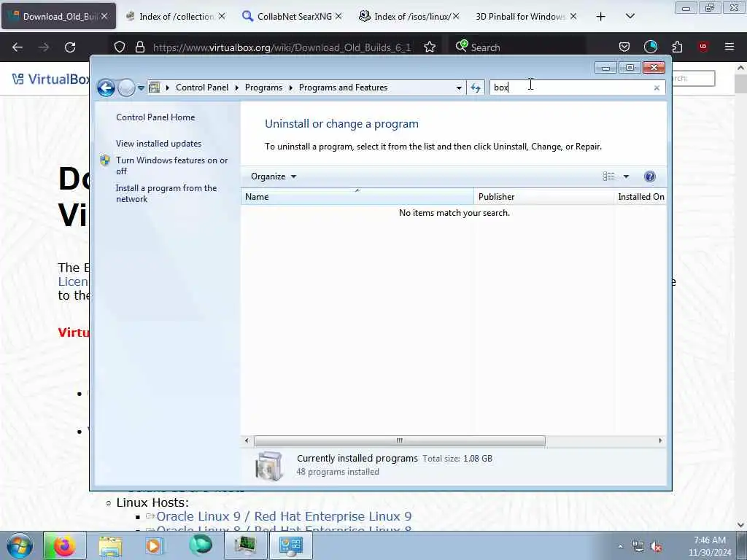Expand arrow after Programs breadcrumb
Image resolution: width=747 pixels, height=560 pixels.
click(290, 87)
